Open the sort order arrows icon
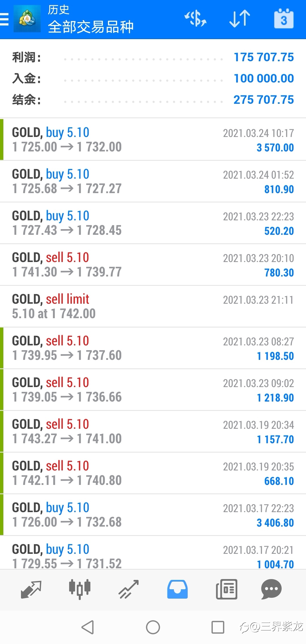 [x=240, y=19]
